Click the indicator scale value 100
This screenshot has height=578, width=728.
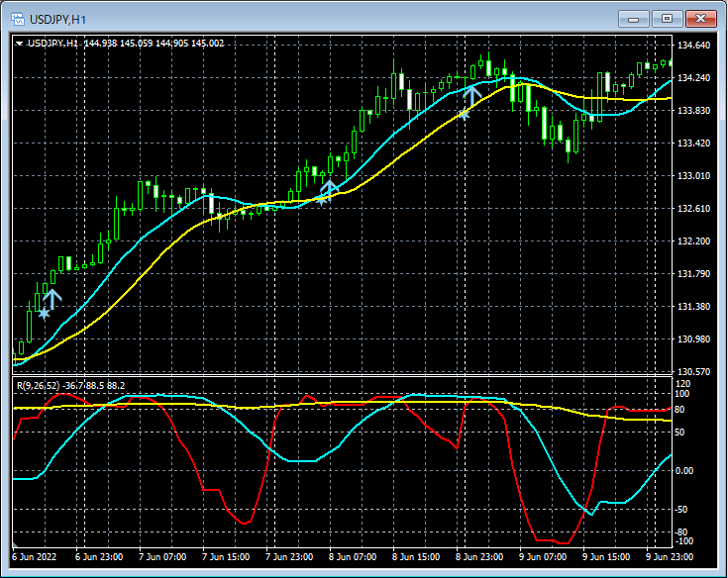(682, 394)
